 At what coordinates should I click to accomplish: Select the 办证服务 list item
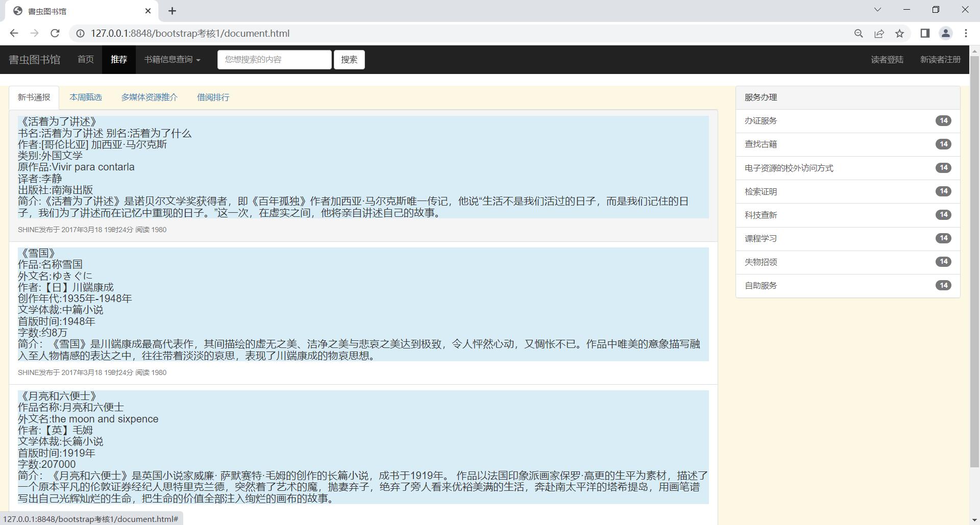[x=848, y=121]
